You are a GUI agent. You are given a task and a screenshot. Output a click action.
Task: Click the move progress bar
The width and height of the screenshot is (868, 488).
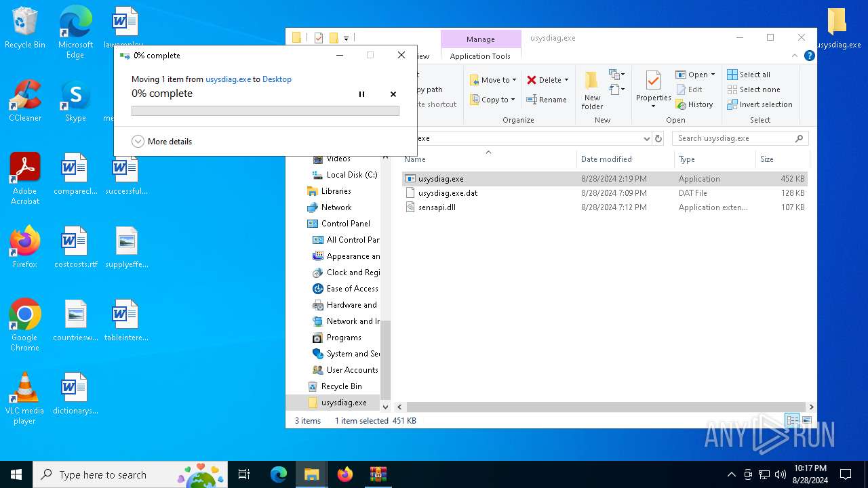[265, 110]
